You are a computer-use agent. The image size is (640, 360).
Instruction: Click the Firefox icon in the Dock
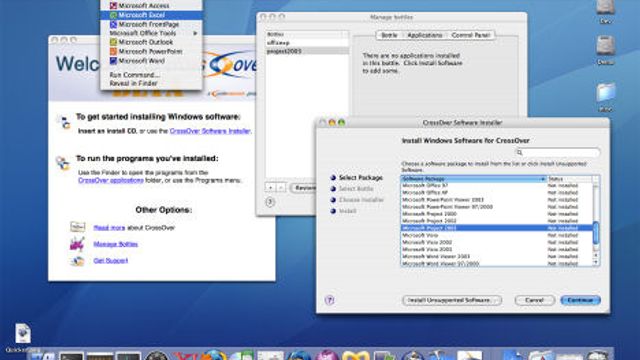click(213, 355)
